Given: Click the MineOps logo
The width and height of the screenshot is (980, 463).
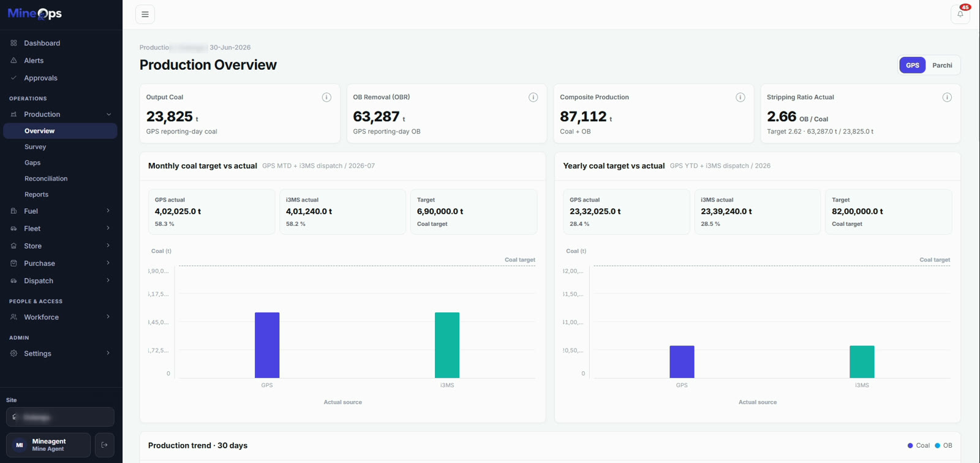Looking at the screenshot, I should [35, 13].
